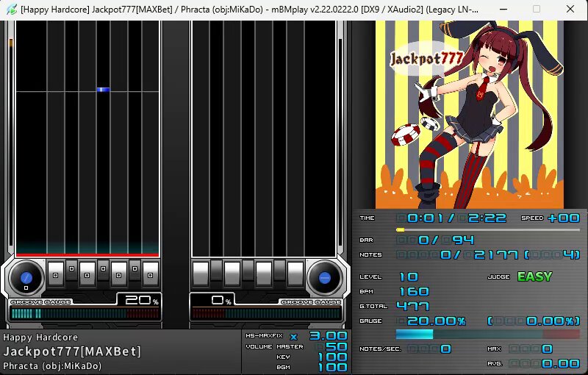Screen dimensions: 588x375
Task: Click the falling blue note in player 1 lane
Action: click(103, 90)
